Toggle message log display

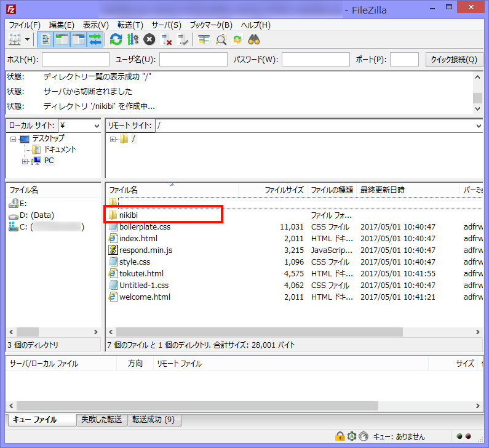pyautogui.click(x=46, y=39)
